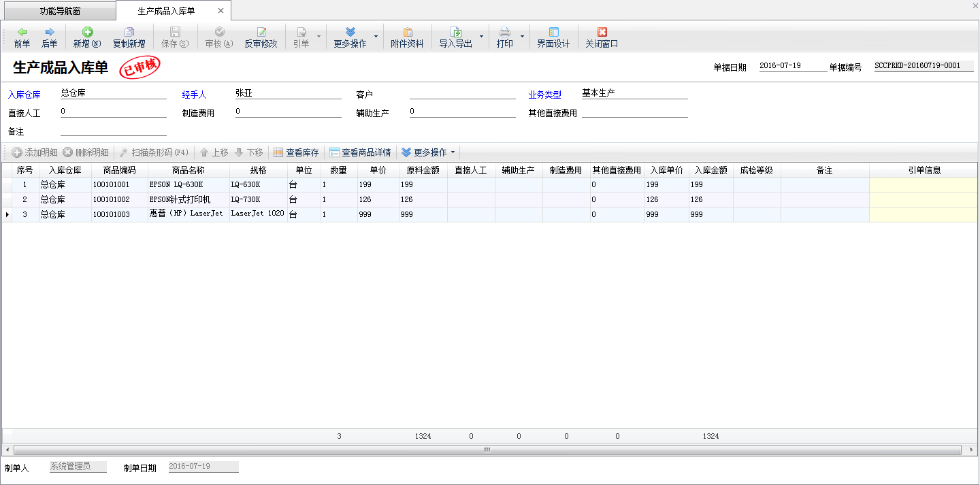Image resolution: width=980 pixels, height=485 pixels.
Task: Click the horizontal scrollbar at grid bottom
Action: tap(487, 450)
